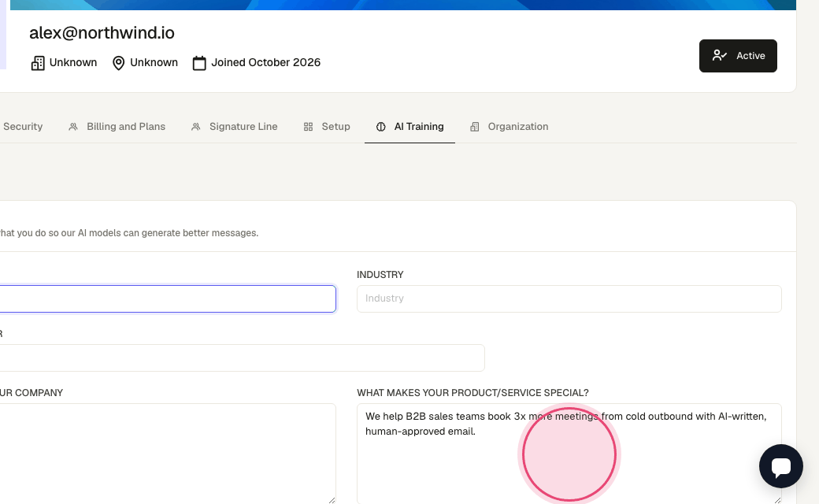Viewport: 819px width, 504px height.
Task: Click the wide input field below Industry row
Action: [x=242, y=358]
